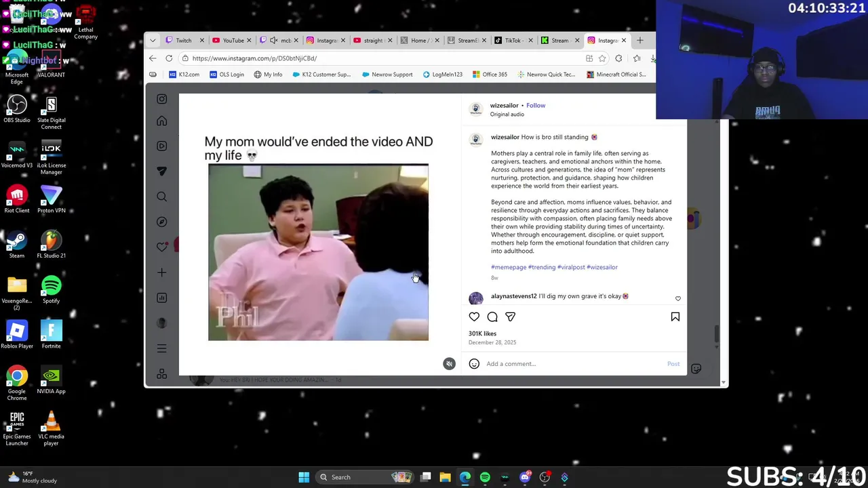Open FL Studio 21 desktop shortcut
This screenshot has height=488, width=868.
coord(51,245)
